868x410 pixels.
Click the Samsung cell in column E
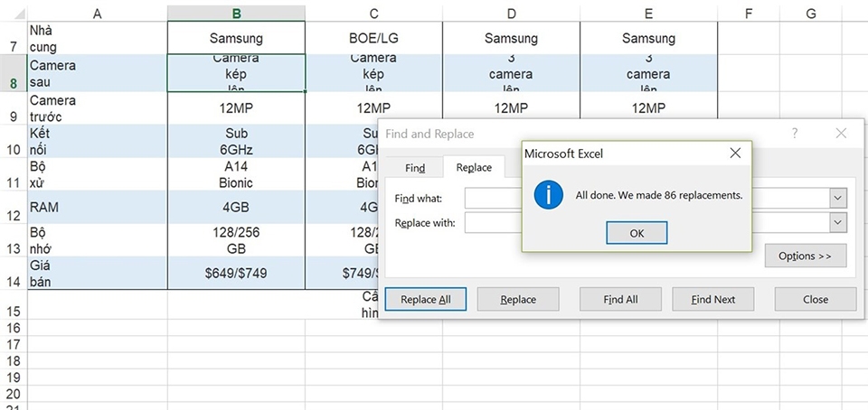click(648, 38)
